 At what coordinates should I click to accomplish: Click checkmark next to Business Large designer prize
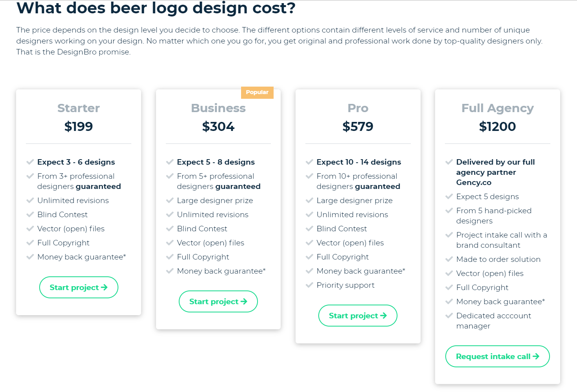point(170,200)
